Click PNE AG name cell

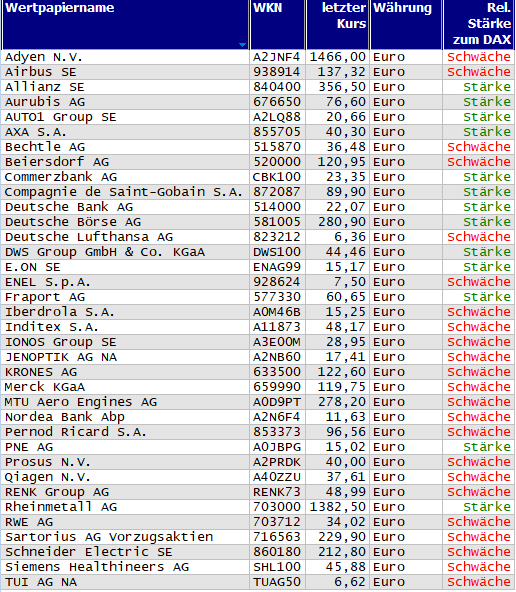(29, 447)
